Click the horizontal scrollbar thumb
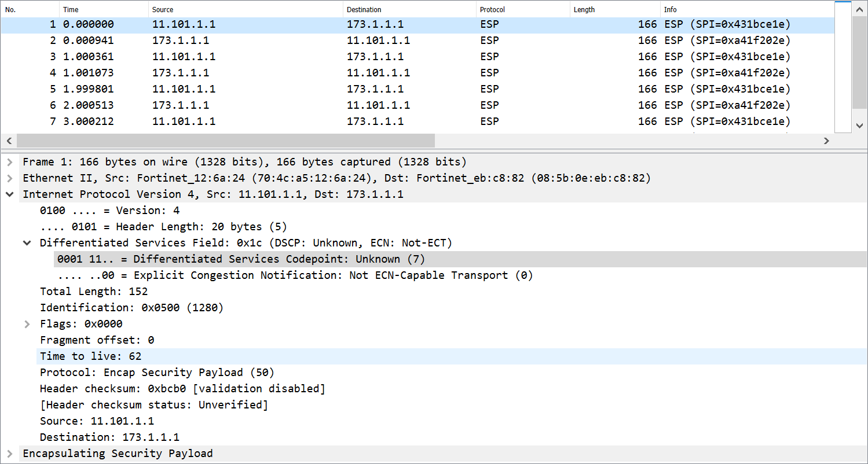The height and width of the screenshot is (464, 868). coord(226,141)
